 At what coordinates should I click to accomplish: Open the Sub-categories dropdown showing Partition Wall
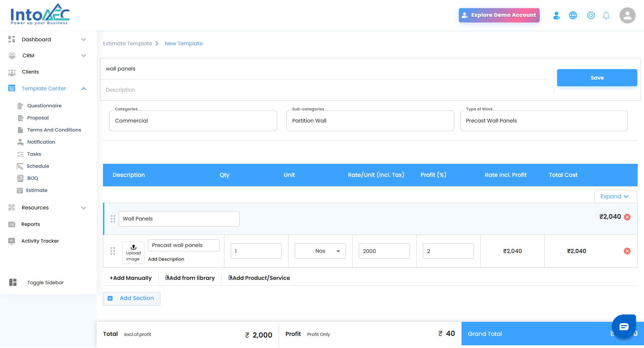(x=370, y=121)
